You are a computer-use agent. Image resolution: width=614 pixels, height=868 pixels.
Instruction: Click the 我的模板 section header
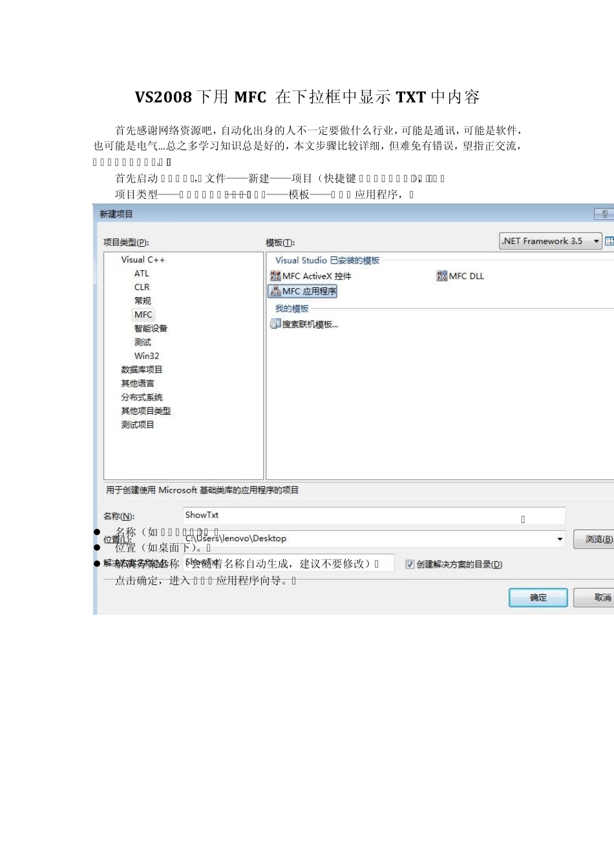(292, 309)
